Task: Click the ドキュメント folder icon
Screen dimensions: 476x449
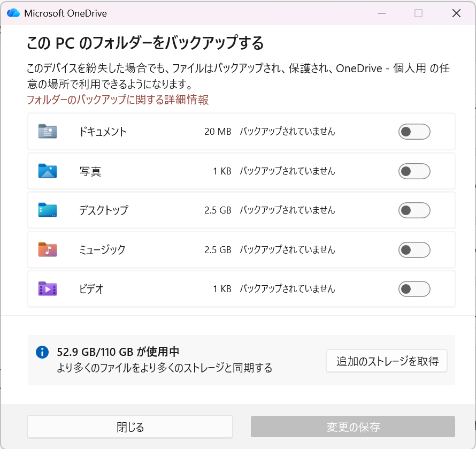Action: pyautogui.click(x=47, y=132)
